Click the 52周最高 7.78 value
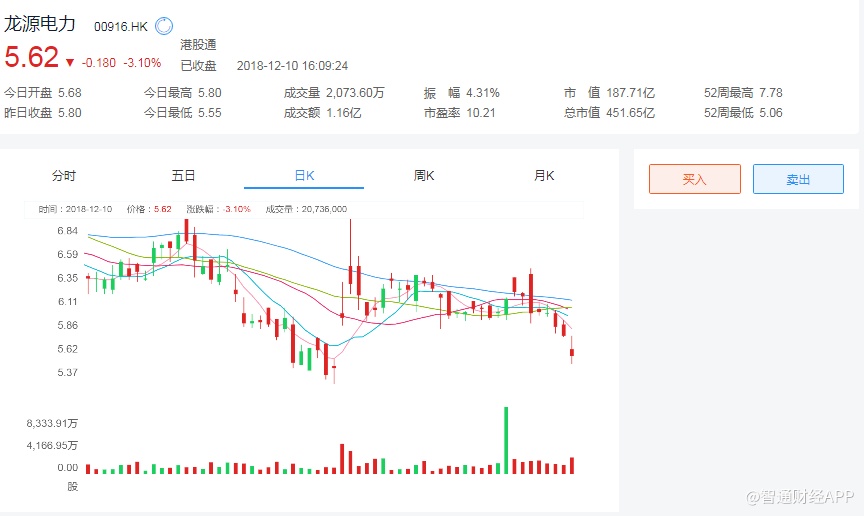 771,93
